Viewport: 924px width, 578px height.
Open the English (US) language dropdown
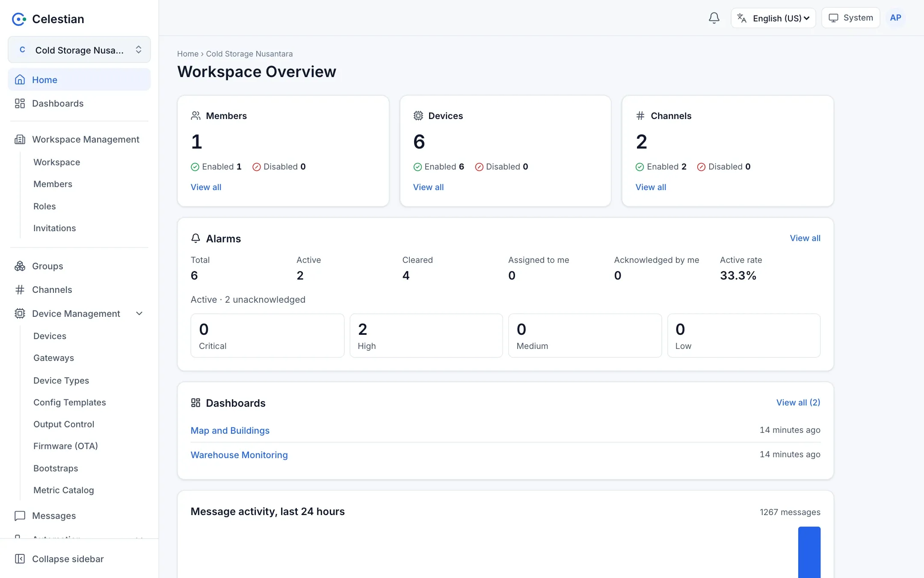[773, 18]
